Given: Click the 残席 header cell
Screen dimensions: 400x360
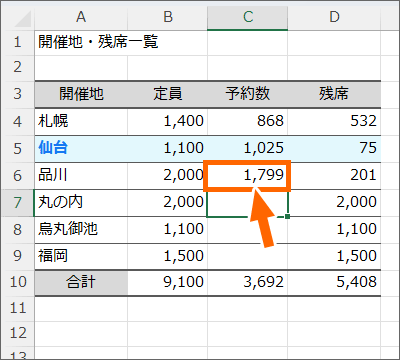Looking at the screenshot, I should 334,94.
